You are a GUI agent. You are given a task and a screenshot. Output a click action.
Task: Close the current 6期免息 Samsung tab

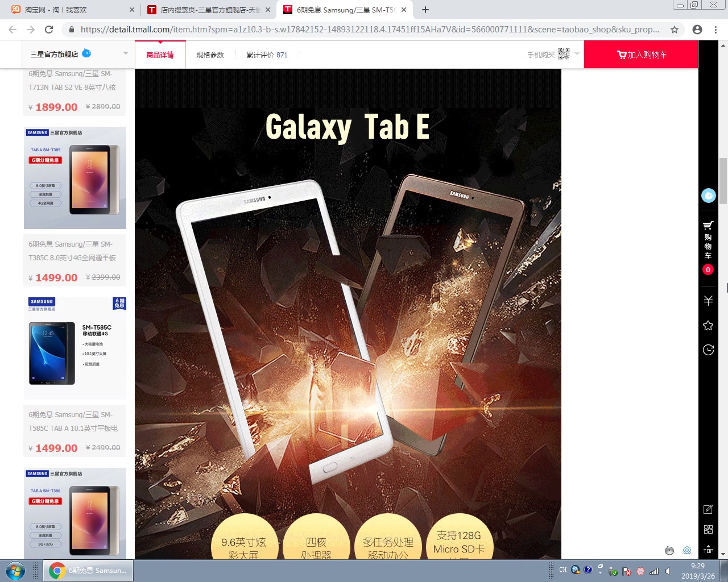coord(404,10)
